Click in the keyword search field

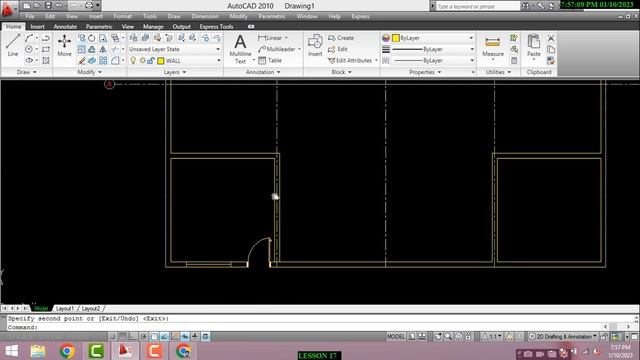[x=478, y=6]
